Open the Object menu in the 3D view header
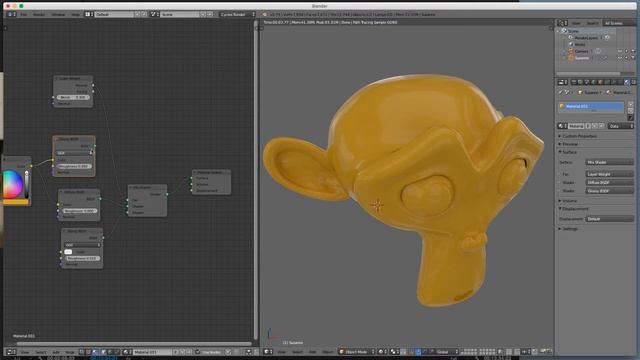 [x=328, y=352]
